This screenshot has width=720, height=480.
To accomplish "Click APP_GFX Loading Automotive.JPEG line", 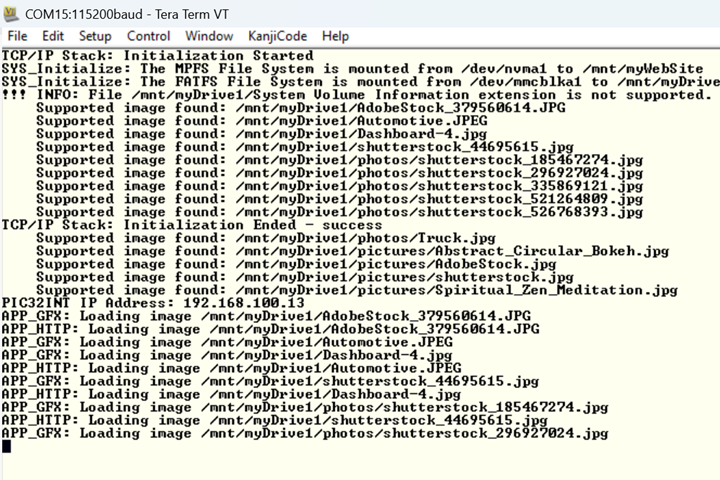I will click(x=227, y=342).
